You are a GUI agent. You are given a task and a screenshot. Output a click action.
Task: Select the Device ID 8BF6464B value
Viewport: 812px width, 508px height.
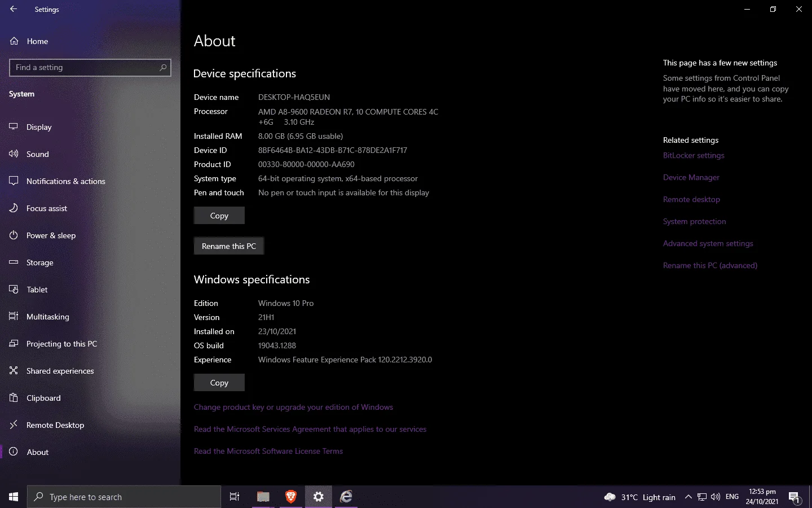[x=333, y=150]
